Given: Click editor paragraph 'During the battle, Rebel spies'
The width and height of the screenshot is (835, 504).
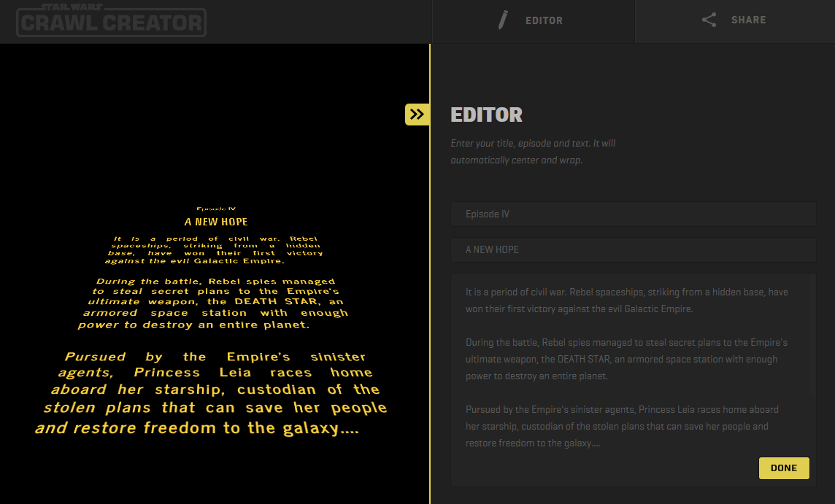Looking at the screenshot, I should [626, 360].
